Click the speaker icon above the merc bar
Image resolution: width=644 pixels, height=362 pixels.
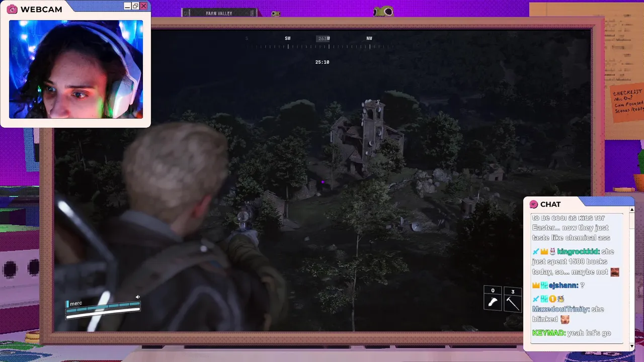click(x=137, y=297)
